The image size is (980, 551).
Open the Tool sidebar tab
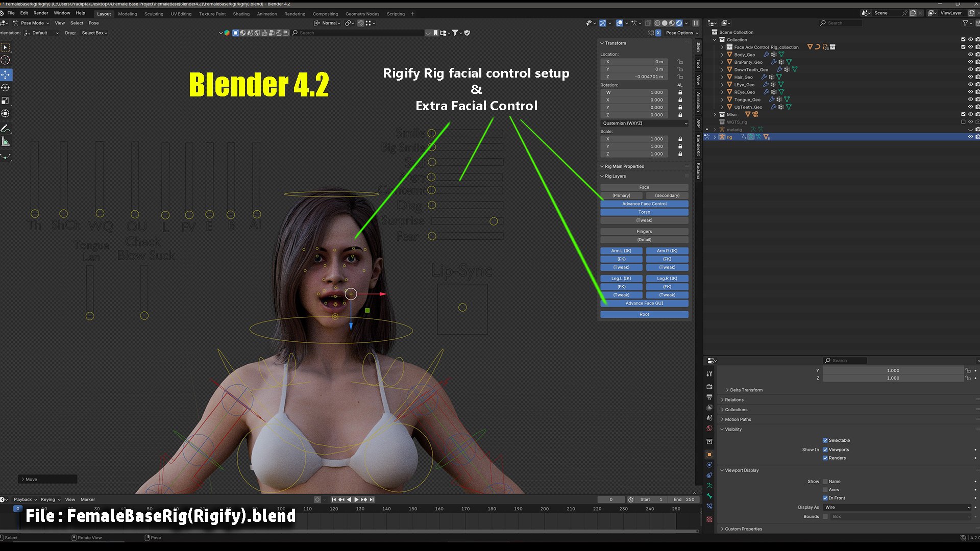(698, 63)
